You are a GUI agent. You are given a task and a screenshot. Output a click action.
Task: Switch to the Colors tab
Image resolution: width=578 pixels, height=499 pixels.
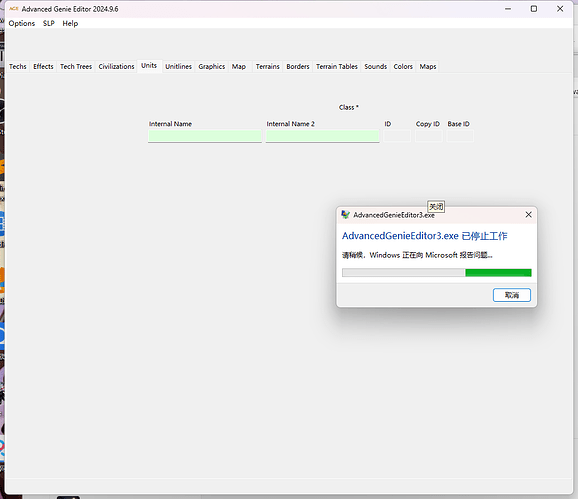(403, 67)
